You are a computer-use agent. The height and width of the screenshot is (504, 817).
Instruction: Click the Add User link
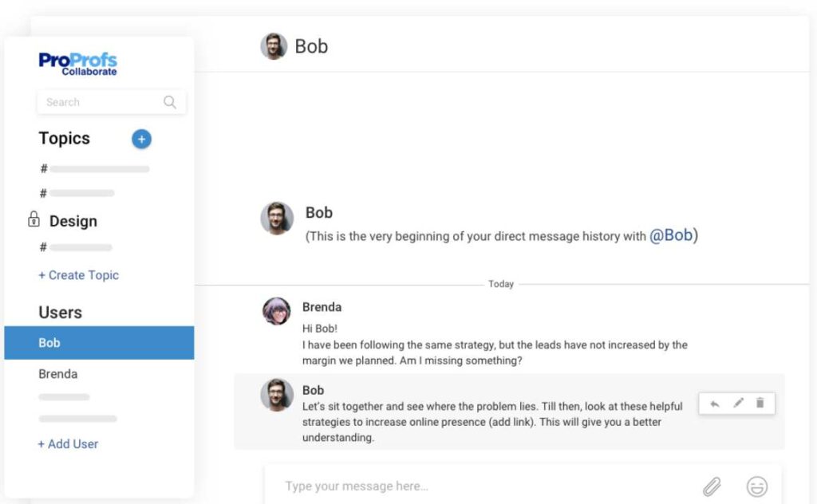[x=68, y=444]
